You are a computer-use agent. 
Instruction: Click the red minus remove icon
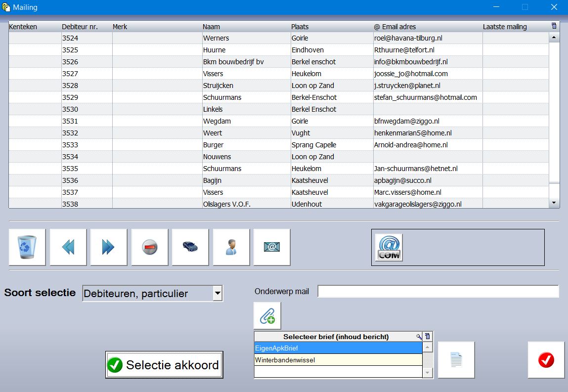[150, 247]
